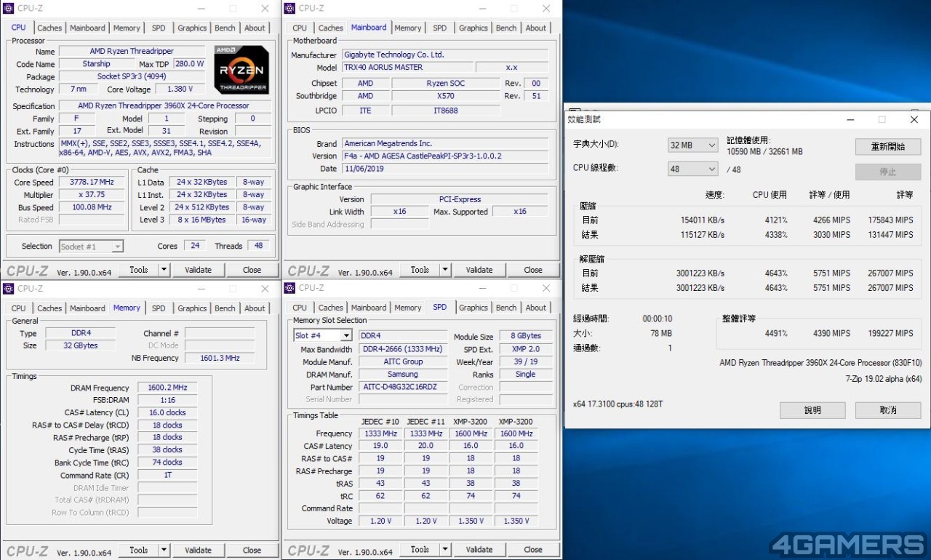Click Validate in the CPU window
This screenshot has width=931, height=560.
pos(198,270)
